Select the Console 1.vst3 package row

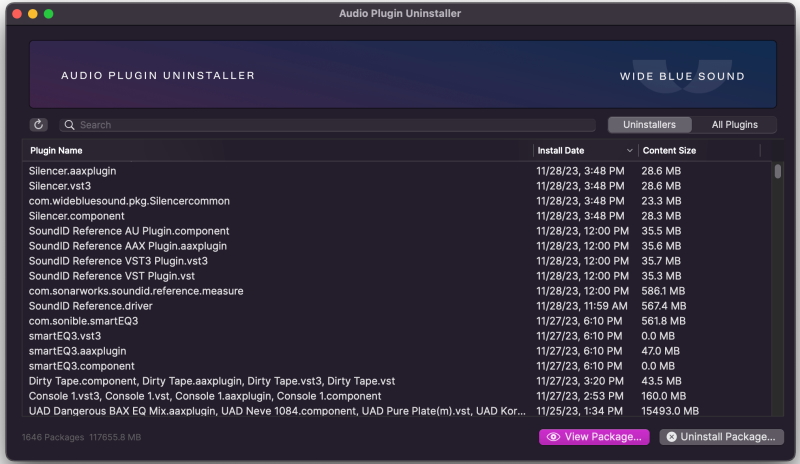(x=397, y=396)
